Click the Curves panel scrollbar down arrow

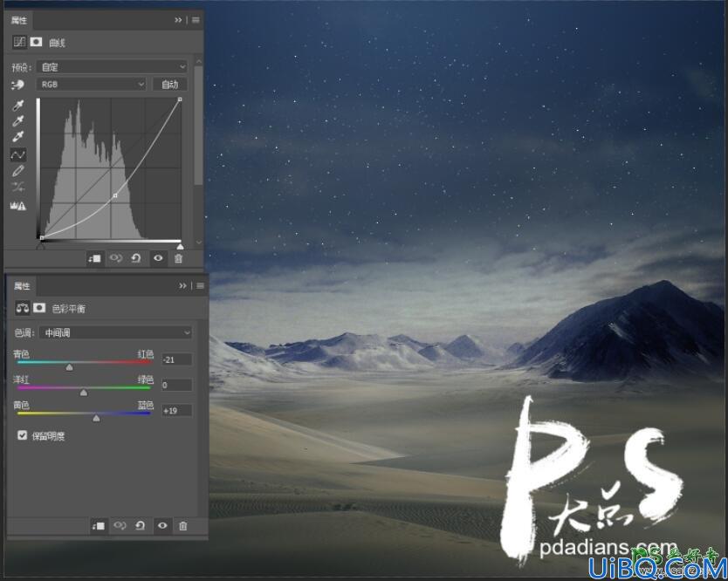[199, 242]
